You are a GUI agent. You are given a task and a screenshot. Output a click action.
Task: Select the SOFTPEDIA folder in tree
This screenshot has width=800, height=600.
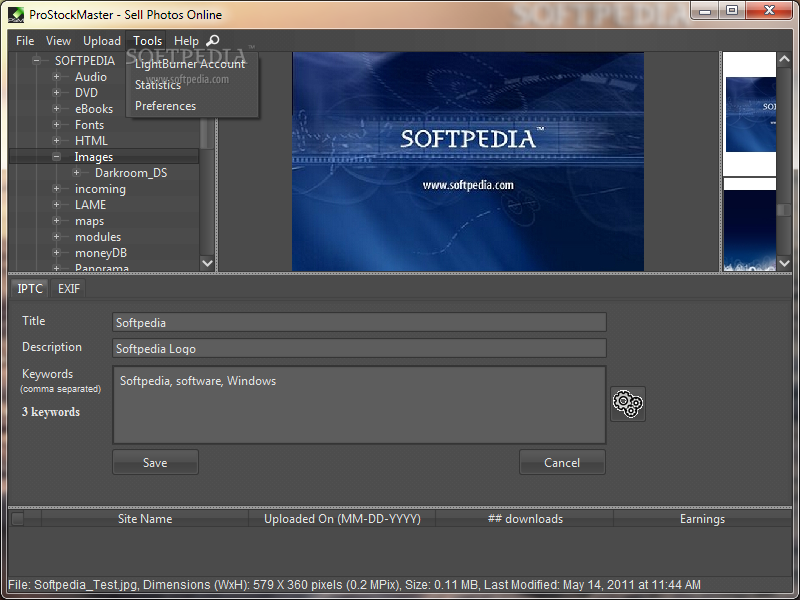point(85,60)
